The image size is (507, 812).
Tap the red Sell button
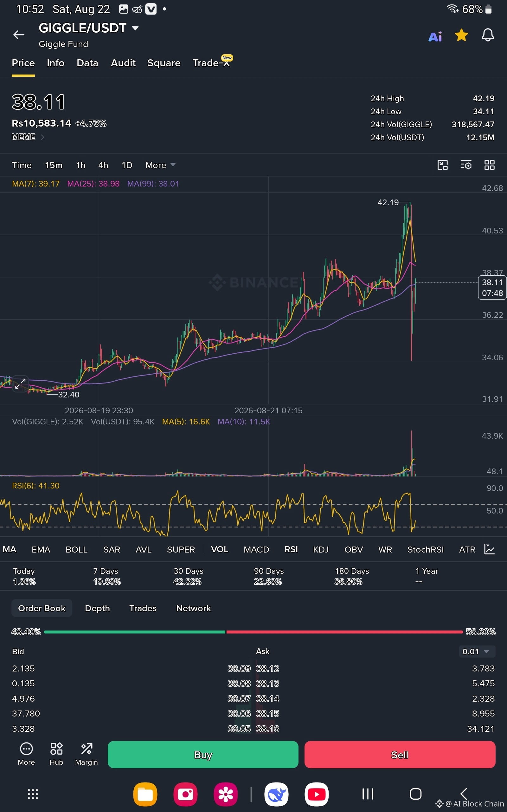pyautogui.click(x=400, y=755)
